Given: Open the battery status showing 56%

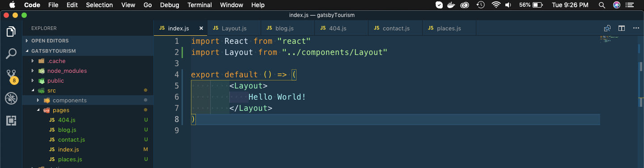Looking at the screenshot, I should [x=531, y=5].
